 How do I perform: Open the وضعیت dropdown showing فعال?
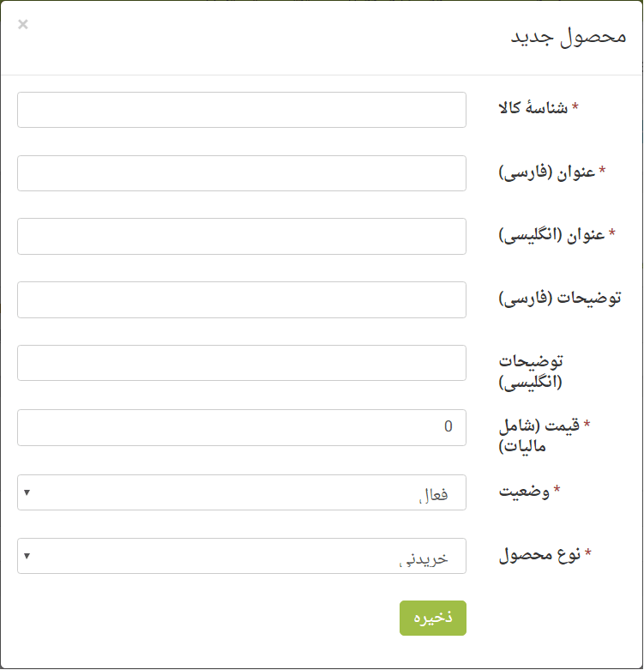(x=242, y=492)
